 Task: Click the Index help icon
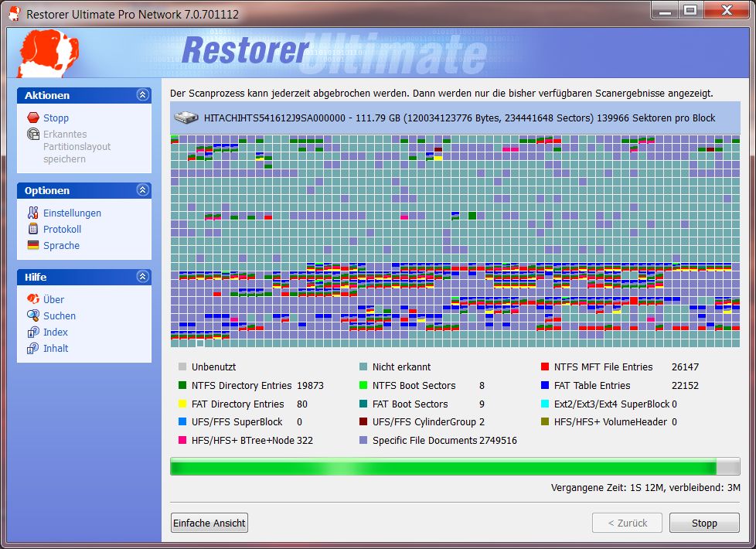pos(32,332)
